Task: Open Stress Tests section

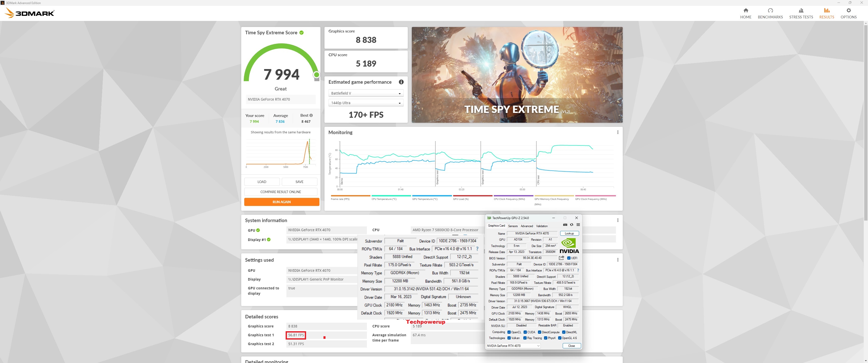Action: point(801,13)
